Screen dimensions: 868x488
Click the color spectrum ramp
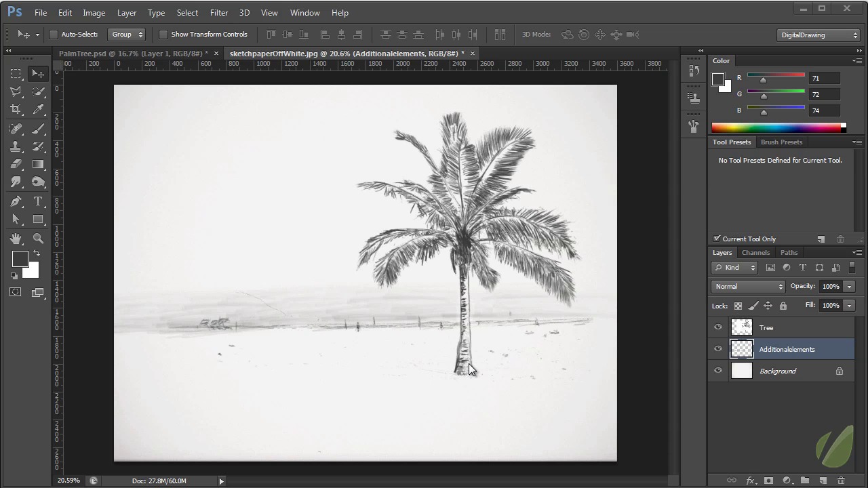point(776,127)
